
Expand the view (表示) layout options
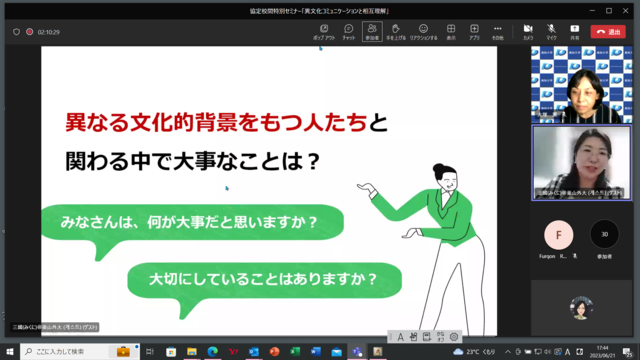[x=451, y=32]
